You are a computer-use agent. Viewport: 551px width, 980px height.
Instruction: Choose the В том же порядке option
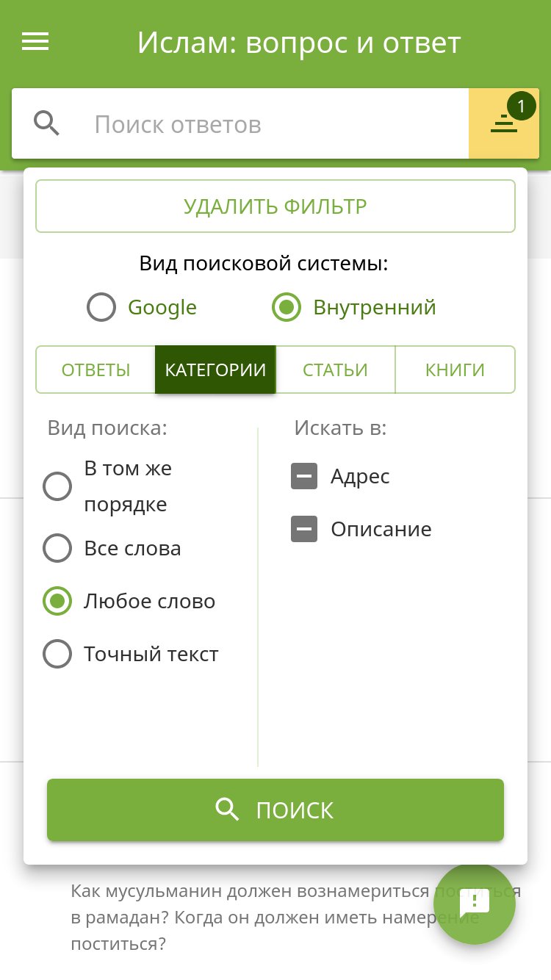57,486
